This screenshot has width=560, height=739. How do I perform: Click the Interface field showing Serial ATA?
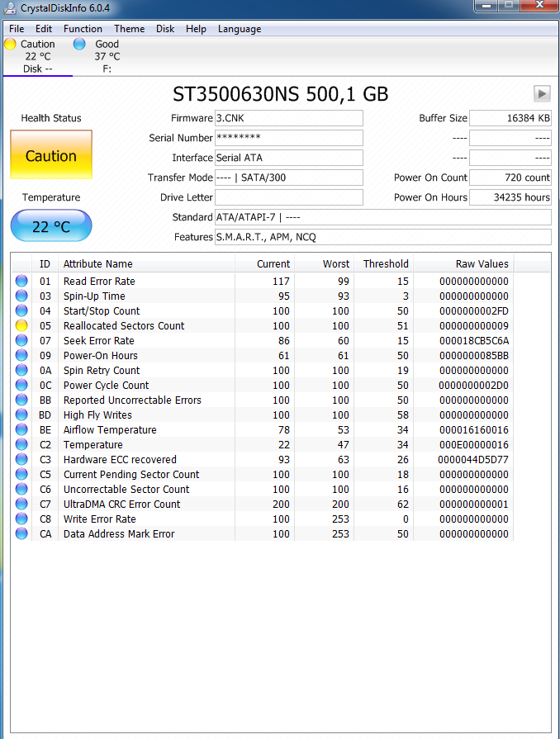point(289,158)
